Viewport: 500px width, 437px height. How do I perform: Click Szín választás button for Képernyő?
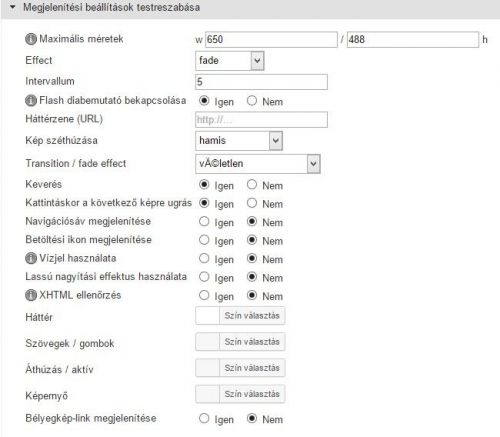(x=252, y=394)
